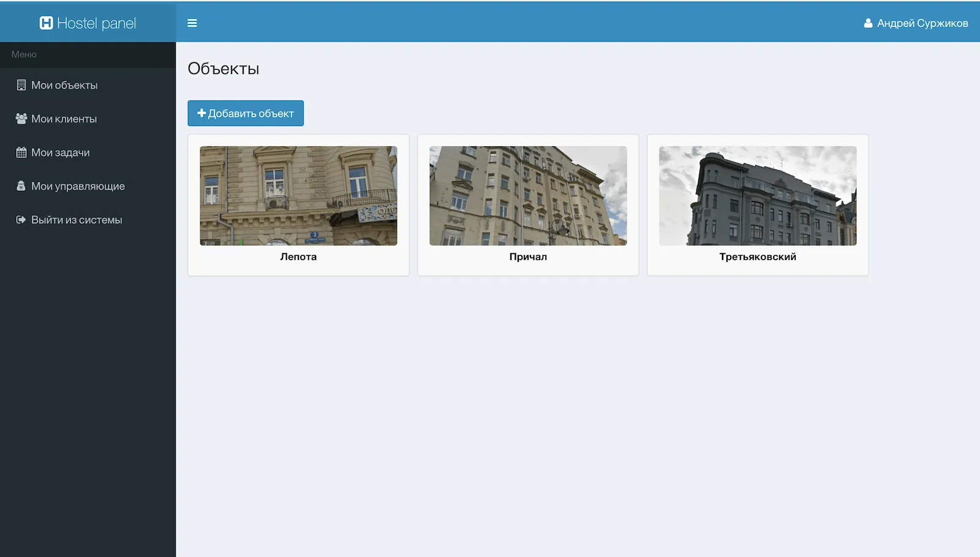Open the Лепота building photo
Viewport: 980px width, 557px height.
point(298,196)
